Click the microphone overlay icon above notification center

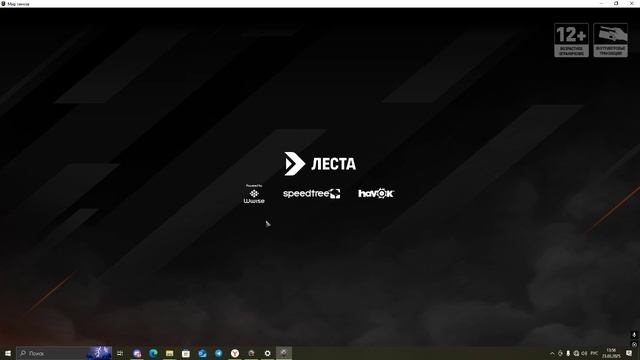pos(634,335)
